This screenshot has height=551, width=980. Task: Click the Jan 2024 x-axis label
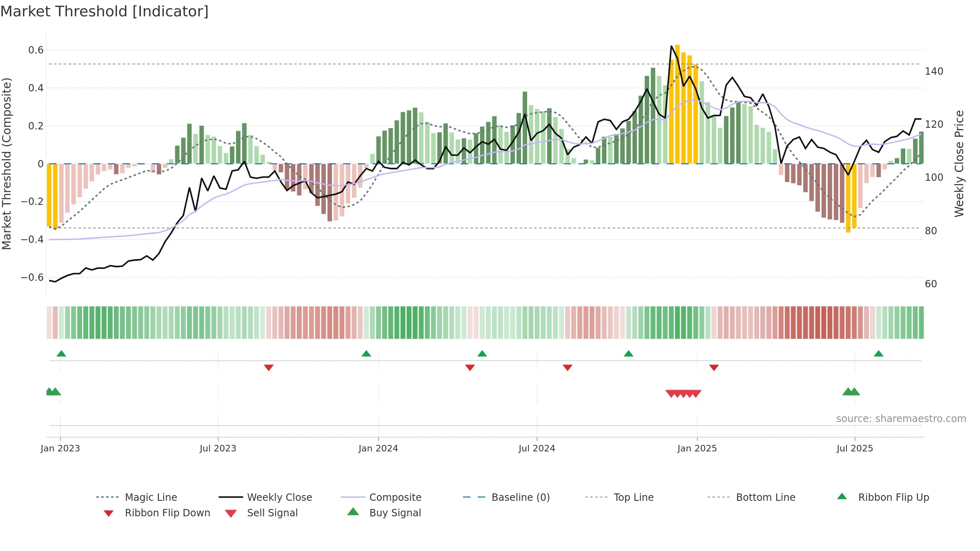pyautogui.click(x=379, y=448)
